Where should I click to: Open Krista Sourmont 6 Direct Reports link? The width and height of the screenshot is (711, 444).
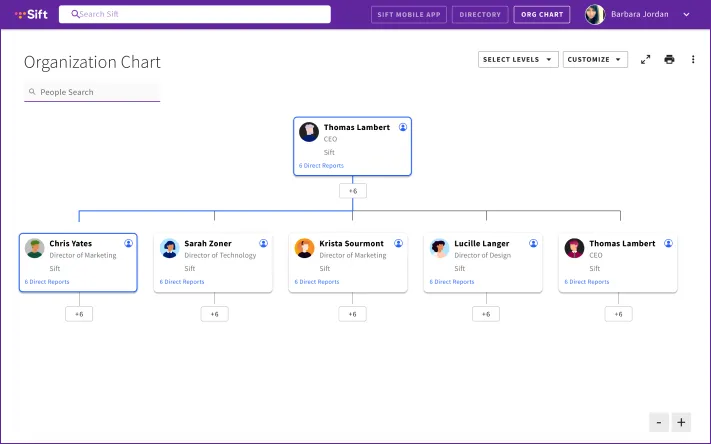click(x=317, y=282)
